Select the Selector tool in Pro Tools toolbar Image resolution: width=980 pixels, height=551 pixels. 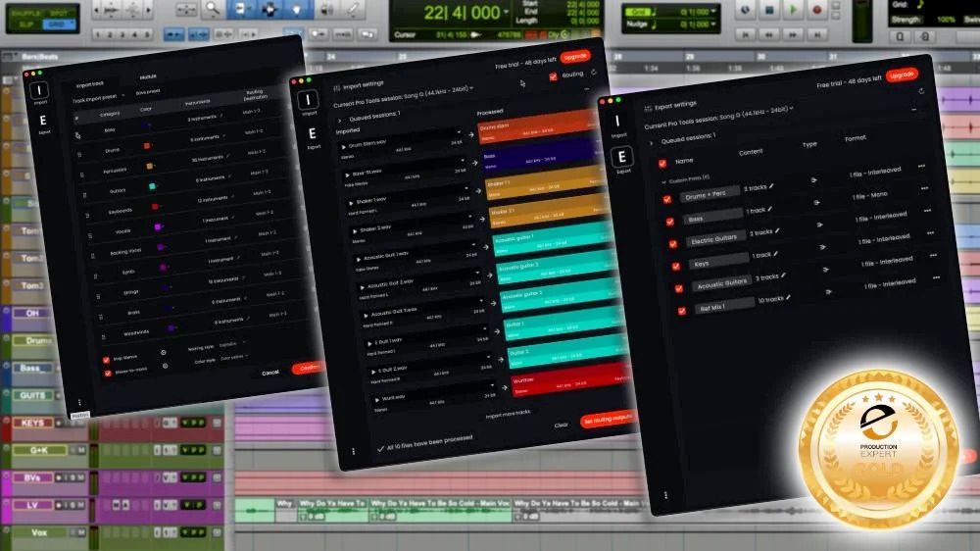click(269, 9)
